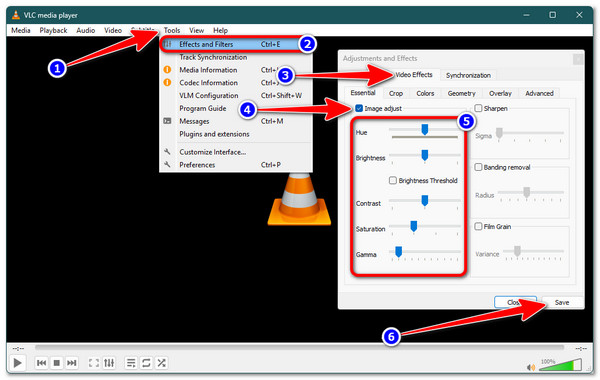The width and height of the screenshot is (600, 380).
Task: Enable Brightness Threshold checkbox
Action: 393,180
